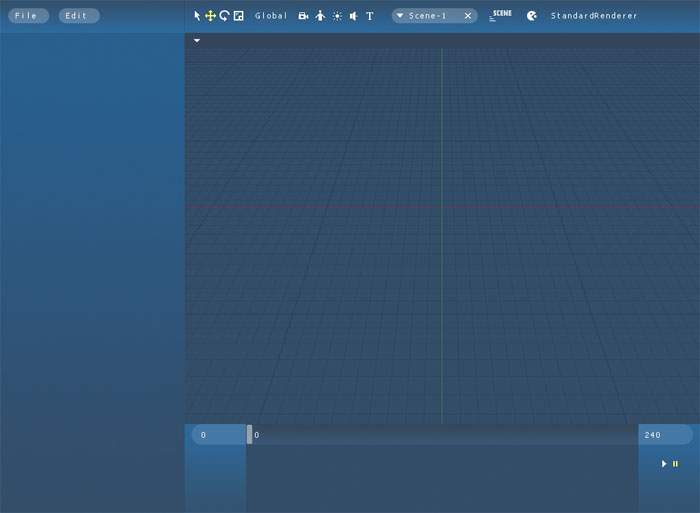Toggle Global coordinate space mode

pos(271,16)
